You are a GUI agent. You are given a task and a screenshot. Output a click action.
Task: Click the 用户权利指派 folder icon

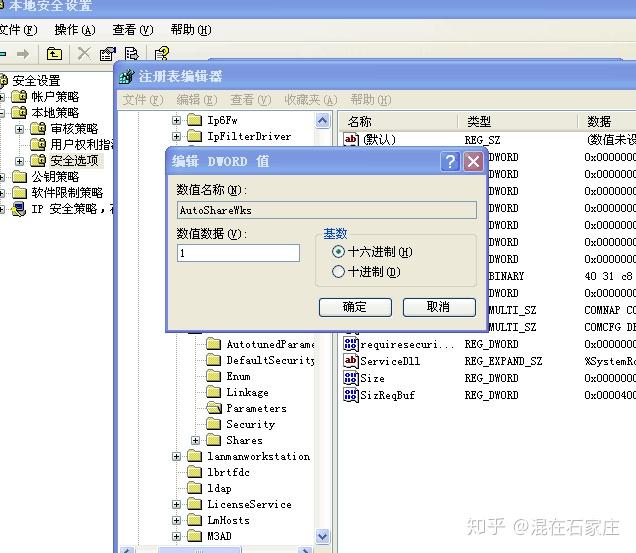click(x=38, y=144)
